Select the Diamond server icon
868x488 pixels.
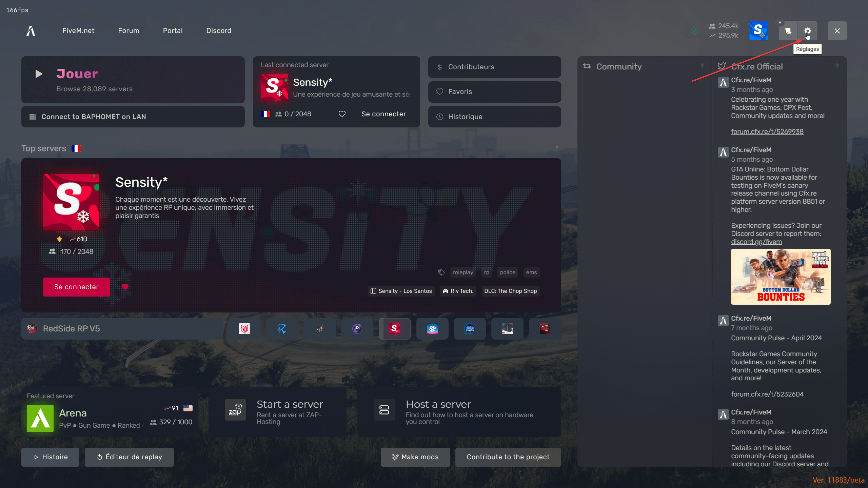pos(470,329)
